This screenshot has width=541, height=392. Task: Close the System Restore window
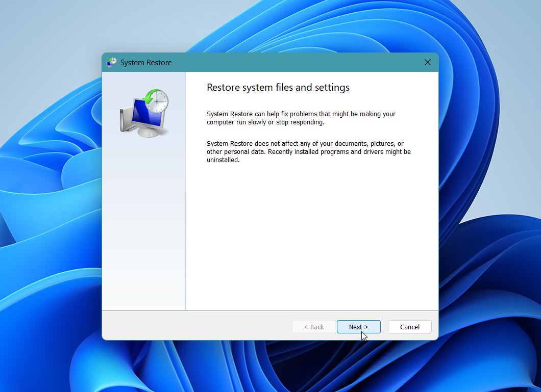(x=428, y=62)
